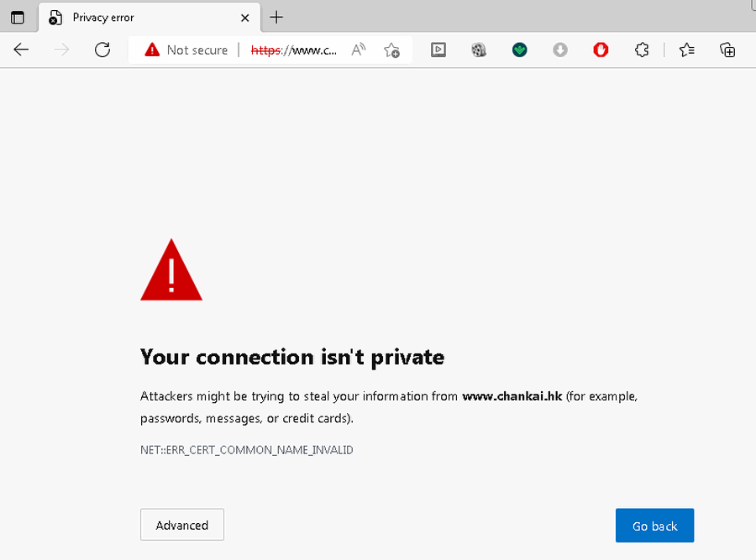Expand the Advanced options button
The width and height of the screenshot is (756, 560).
pos(182,526)
